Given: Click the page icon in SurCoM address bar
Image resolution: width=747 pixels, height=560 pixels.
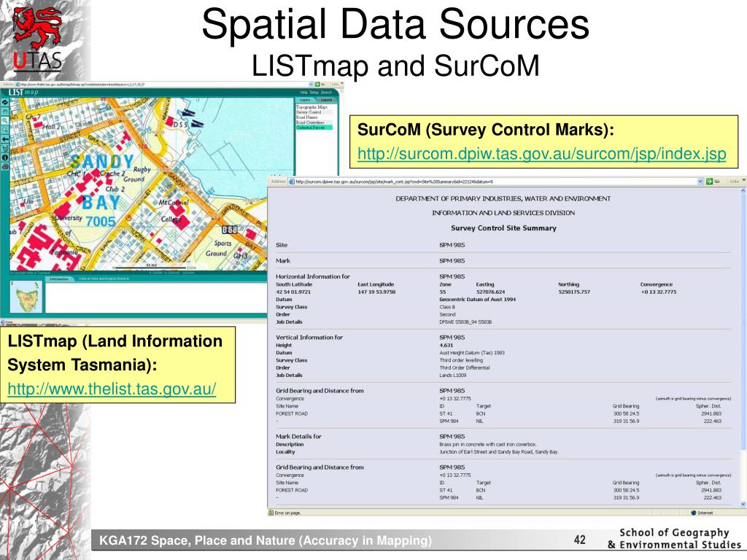Looking at the screenshot, I should pos(292,182).
